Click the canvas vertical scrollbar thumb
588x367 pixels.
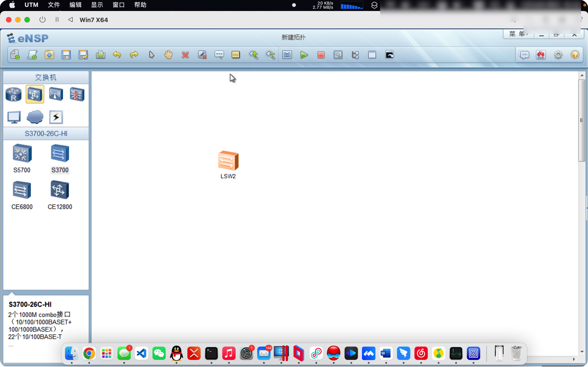tap(582, 120)
